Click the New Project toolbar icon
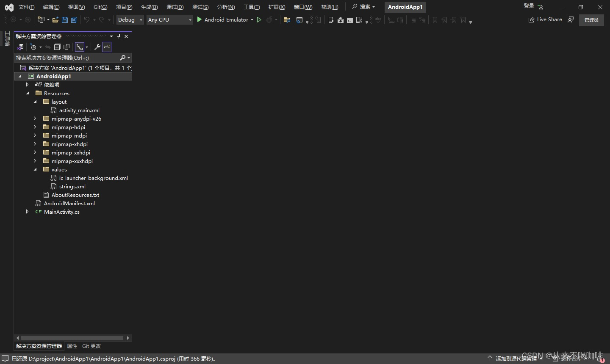This screenshot has height=364, width=610. coord(41,20)
